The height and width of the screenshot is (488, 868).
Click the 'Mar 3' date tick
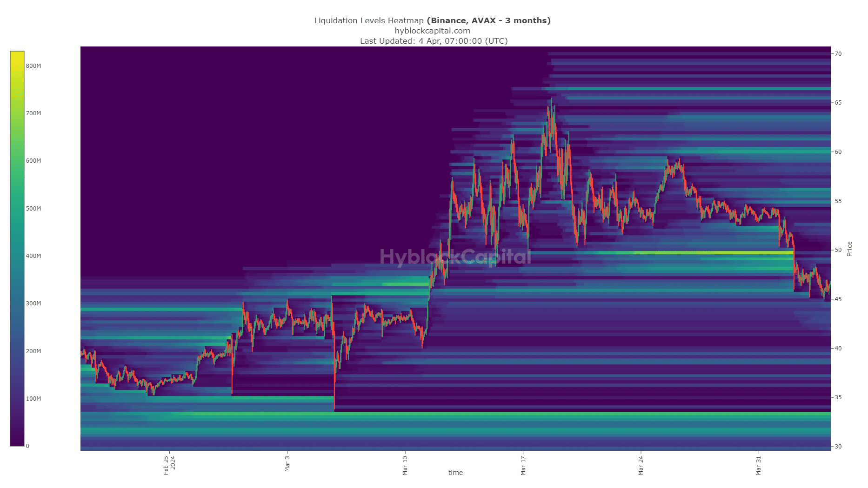point(287,464)
